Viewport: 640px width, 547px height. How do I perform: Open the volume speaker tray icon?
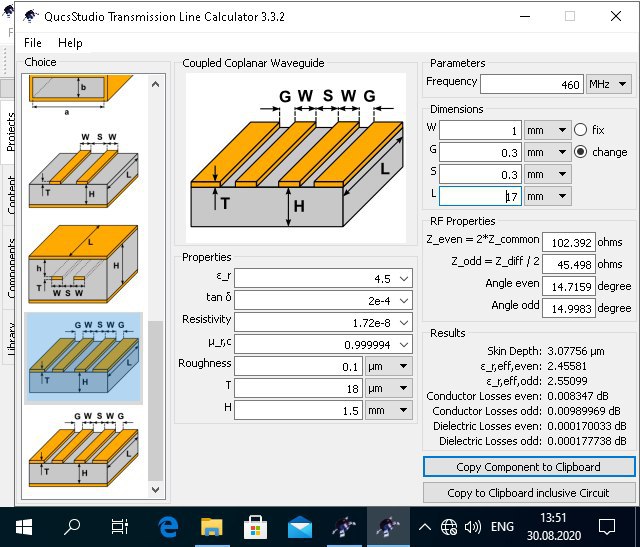click(473, 527)
